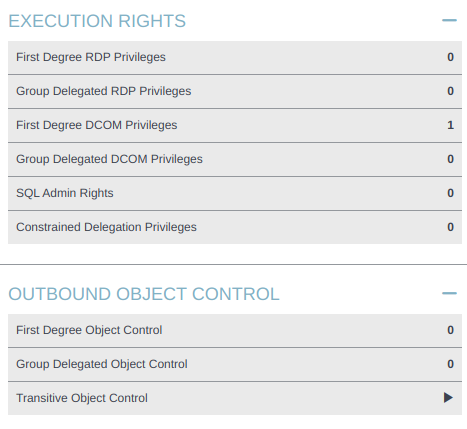Screen dimensions: 467x429
Task: Click the Constrained Delegation count value
Action: (x=450, y=227)
